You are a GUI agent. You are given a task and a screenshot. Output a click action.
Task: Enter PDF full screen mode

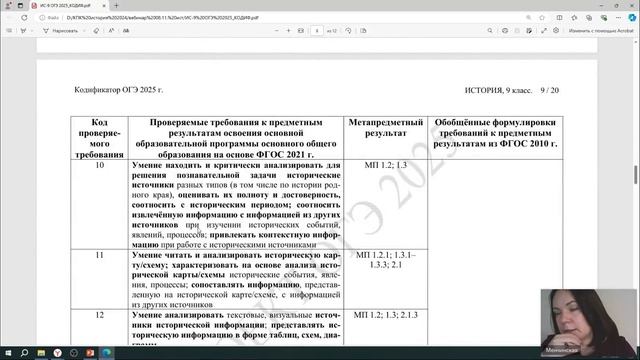coord(544,31)
